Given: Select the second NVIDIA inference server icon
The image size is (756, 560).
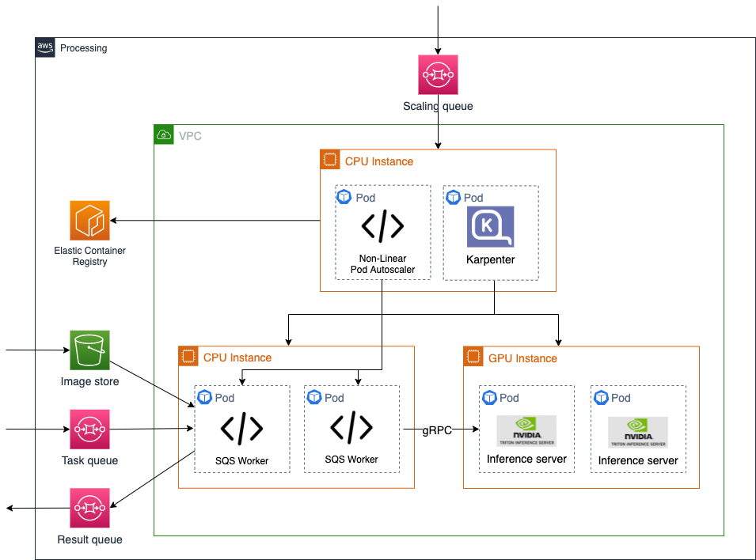Looking at the screenshot, I should pyautogui.click(x=637, y=431).
